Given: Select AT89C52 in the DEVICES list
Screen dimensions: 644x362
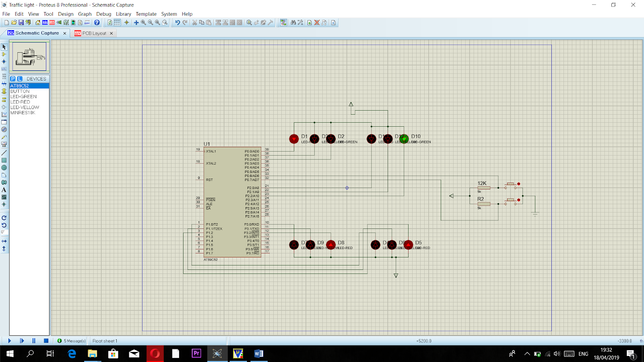Looking at the screenshot, I should pos(20,86).
